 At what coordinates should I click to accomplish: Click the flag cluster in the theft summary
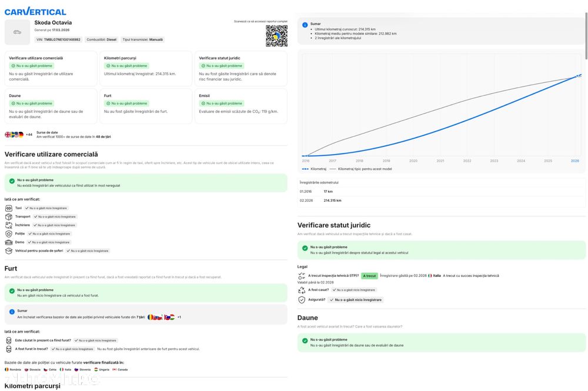click(x=161, y=317)
